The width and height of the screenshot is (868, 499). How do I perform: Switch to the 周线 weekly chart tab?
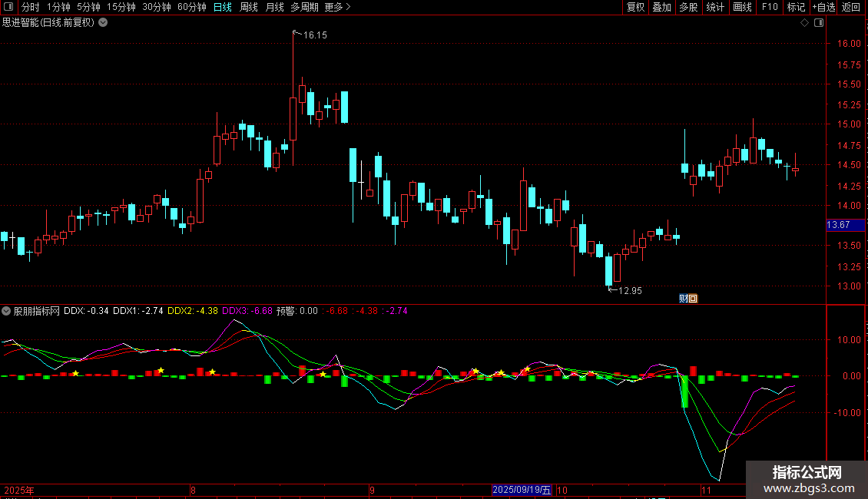click(x=249, y=7)
